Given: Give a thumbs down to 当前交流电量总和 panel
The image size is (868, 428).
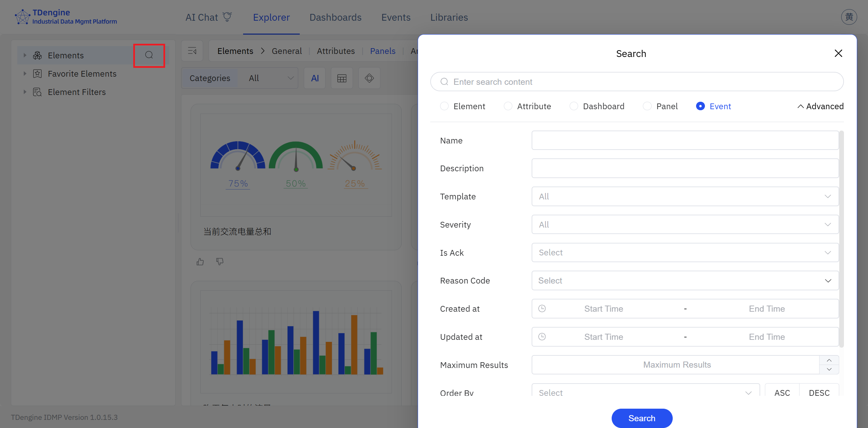Looking at the screenshot, I should click(x=219, y=261).
